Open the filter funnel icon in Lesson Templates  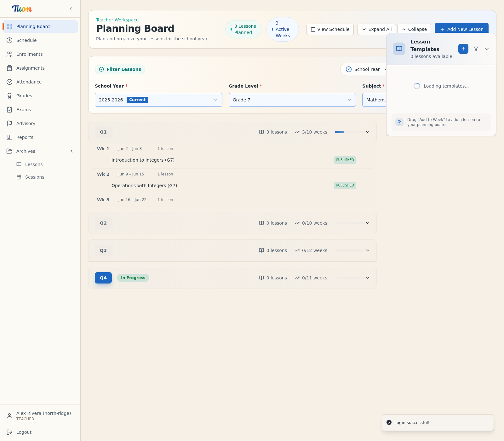[476, 49]
